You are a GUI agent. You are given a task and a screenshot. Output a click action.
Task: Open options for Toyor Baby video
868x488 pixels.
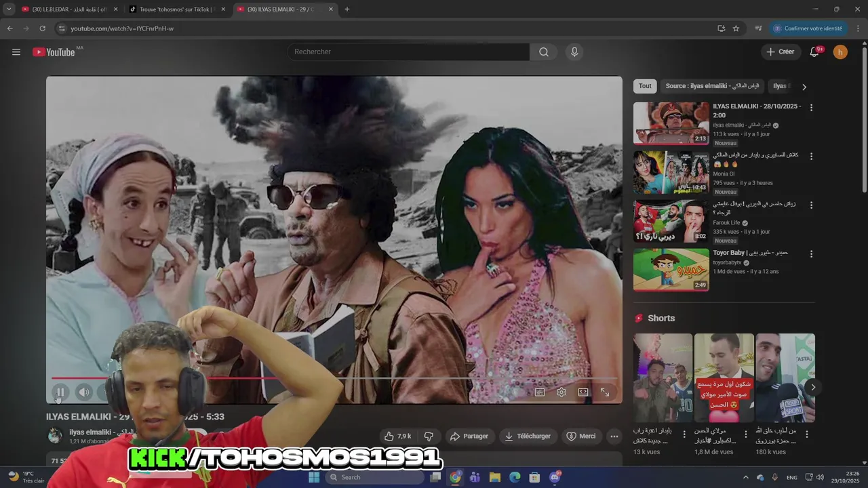tap(811, 254)
